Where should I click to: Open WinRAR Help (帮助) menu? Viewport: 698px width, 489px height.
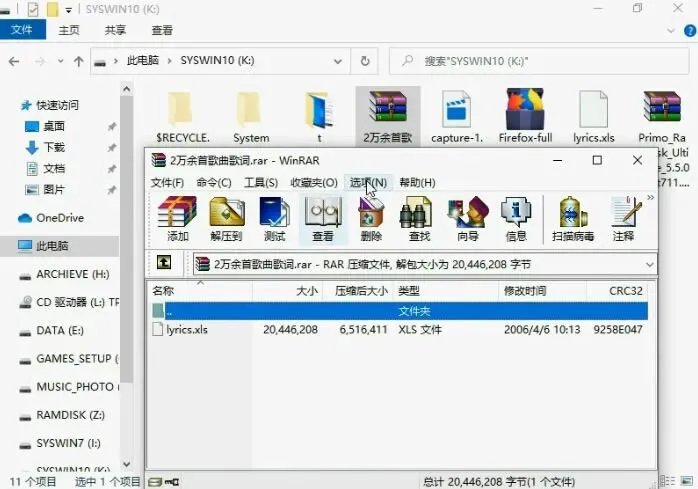(x=417, y=183)
